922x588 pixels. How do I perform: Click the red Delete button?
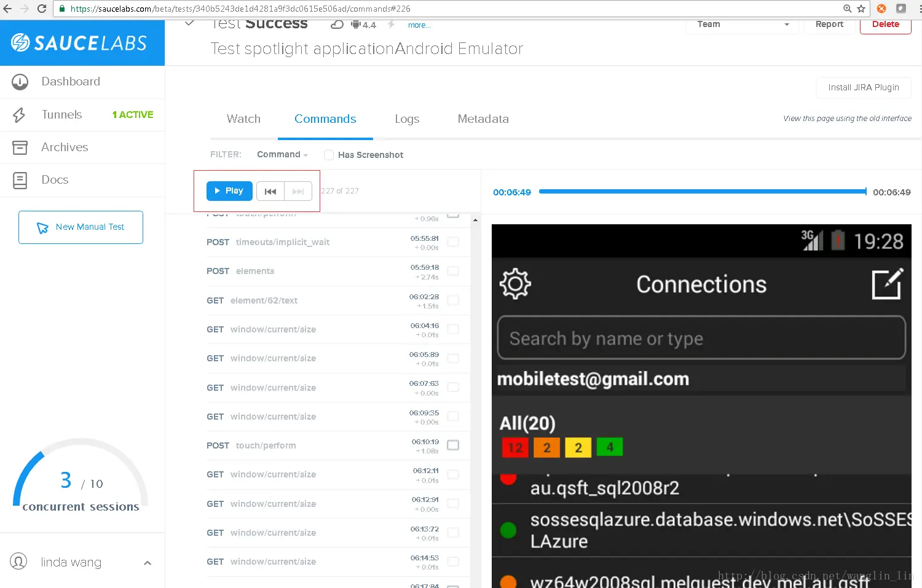click(x=886, y=25)
